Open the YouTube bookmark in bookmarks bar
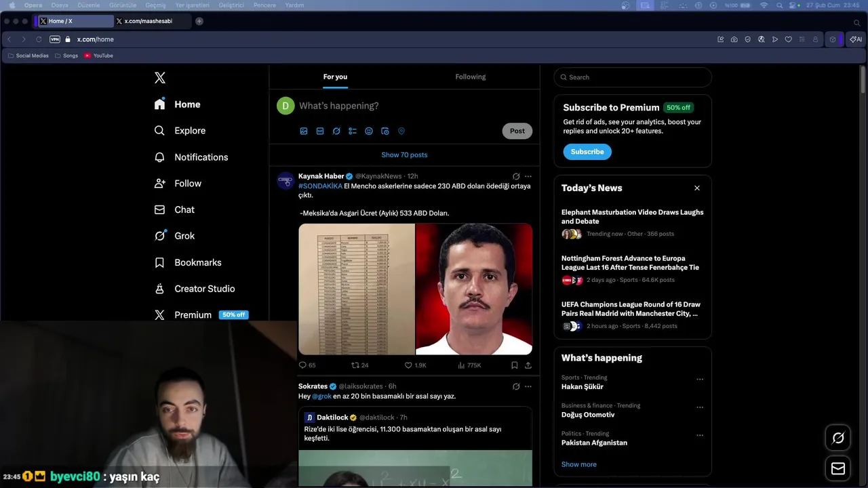The width and height of the screenshot is (868, 488). [x=99, y=56]
